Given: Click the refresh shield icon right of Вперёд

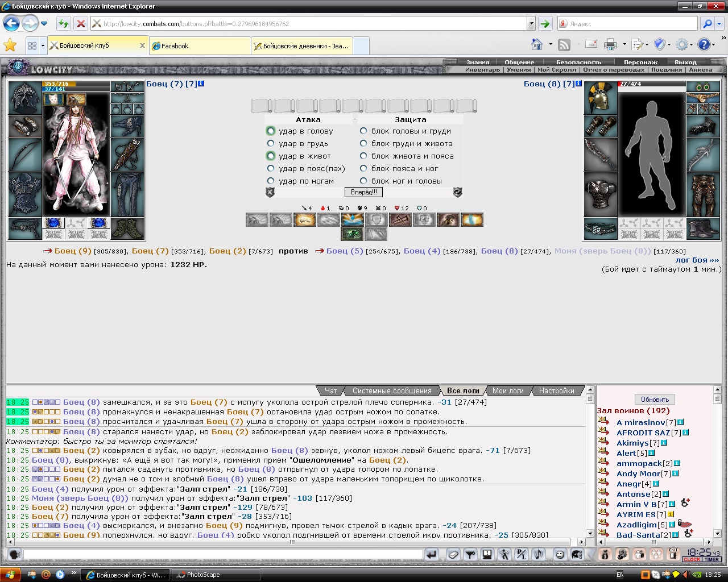Looking at the screenshot, I should [x=457, y=193].
